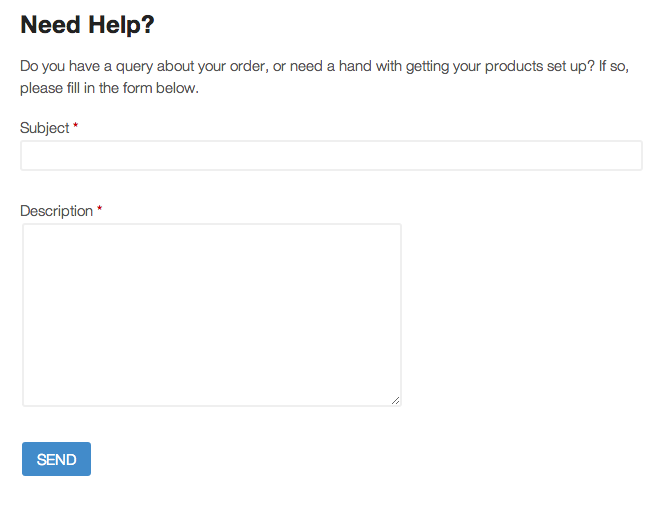Focus the Description text area
Image resolution: width=670 pixels, height=507 pixels.
point(211,314)
